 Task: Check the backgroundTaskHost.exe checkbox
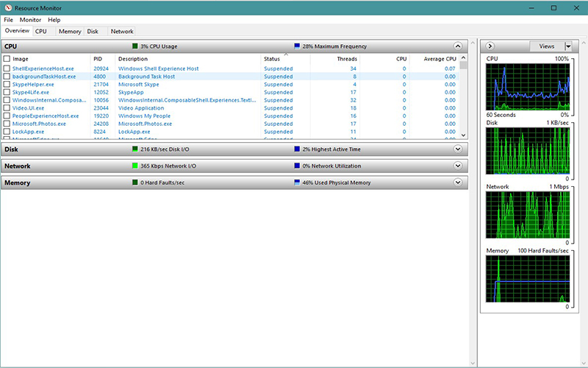coord(7,77)
